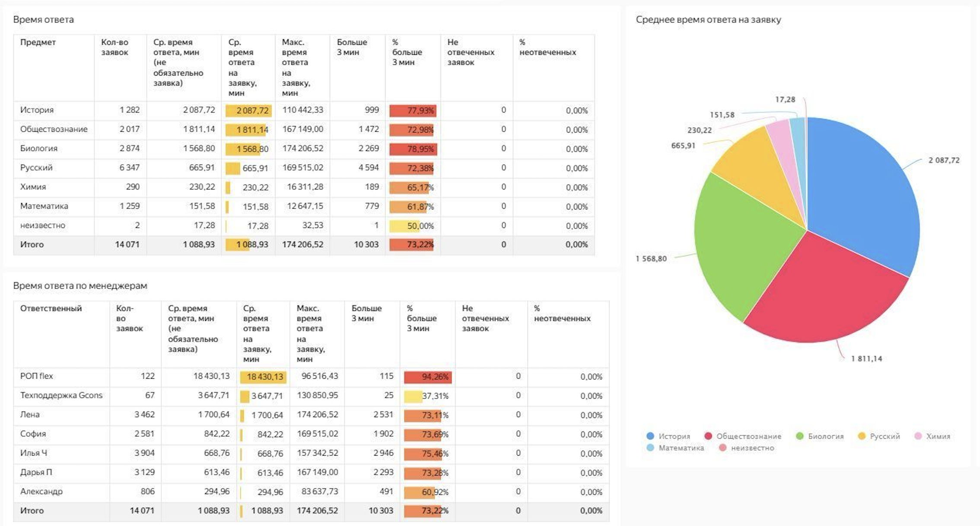Click the Русский legend color dot
The image size is (980, 526).
[862, 436]
